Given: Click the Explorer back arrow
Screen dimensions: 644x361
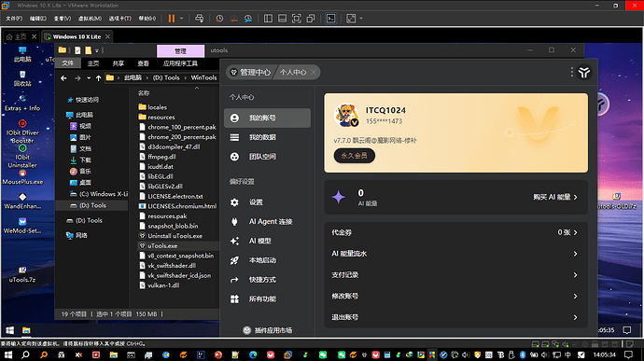Looking at the screenshot, I should click(63, 77).
